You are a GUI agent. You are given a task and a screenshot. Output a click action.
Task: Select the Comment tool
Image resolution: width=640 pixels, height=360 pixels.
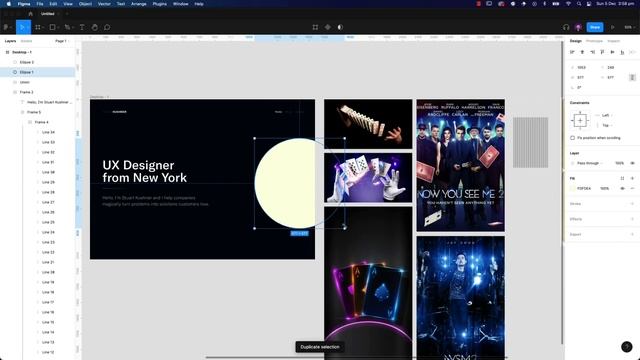[107, 27]
